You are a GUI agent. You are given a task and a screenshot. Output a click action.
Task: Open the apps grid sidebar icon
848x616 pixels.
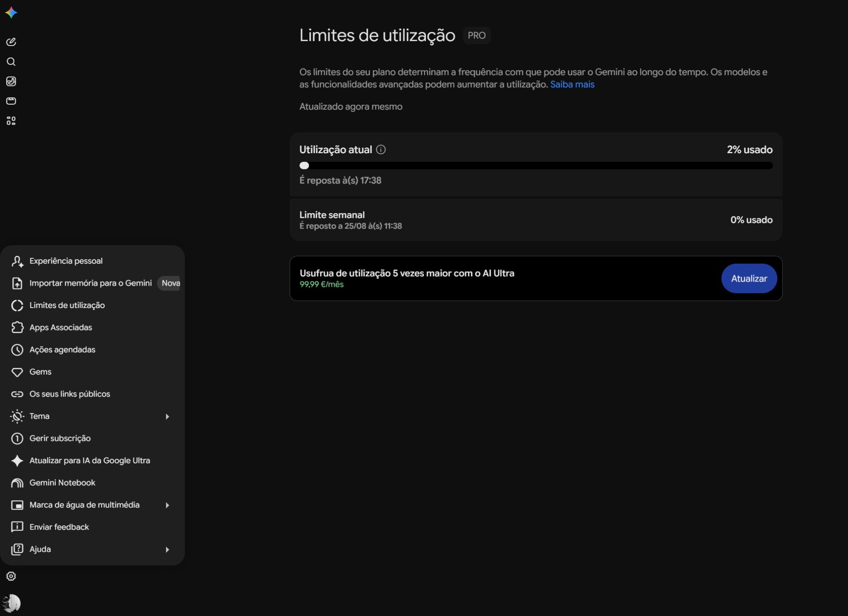[x=11, y=121]
